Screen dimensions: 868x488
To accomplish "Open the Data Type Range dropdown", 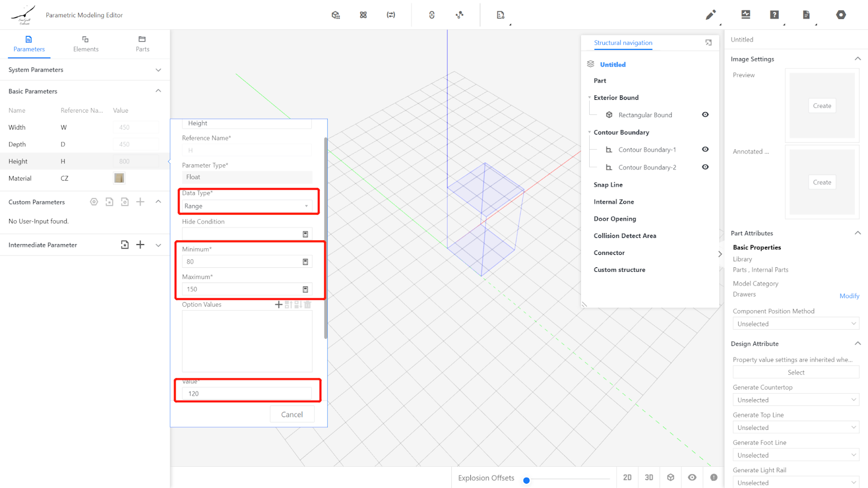I will tap(247, 206).
